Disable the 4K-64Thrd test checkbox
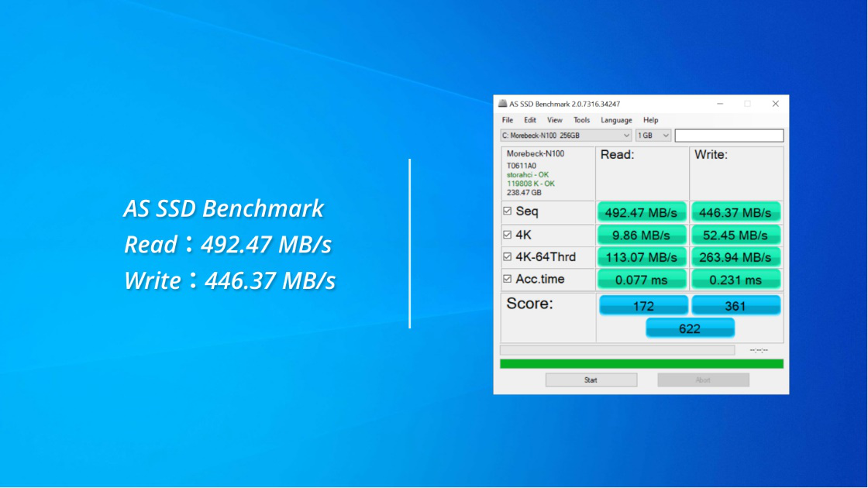Image resolution: width=868 pixels, height=488 pixels. [x=508, y=257]
